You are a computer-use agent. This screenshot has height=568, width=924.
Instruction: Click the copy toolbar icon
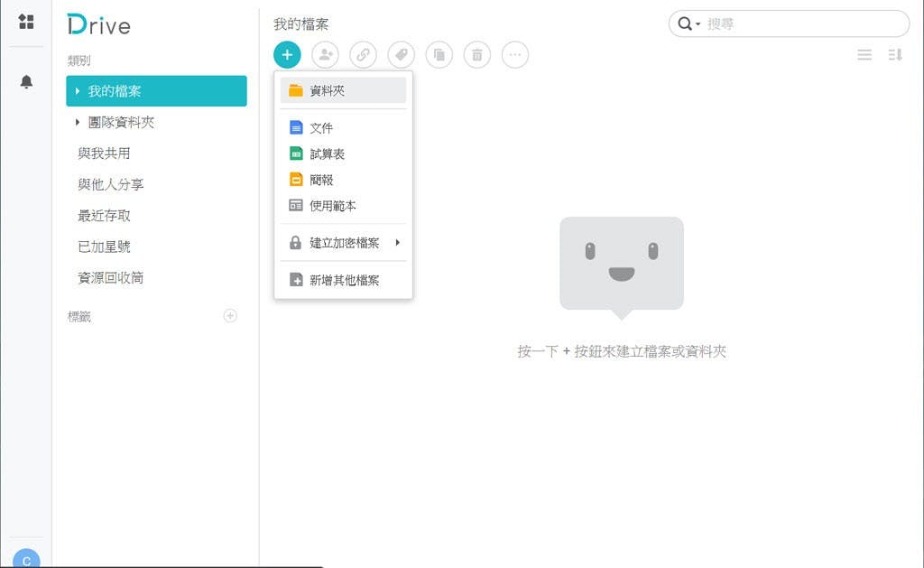click(x=439, y=55)
